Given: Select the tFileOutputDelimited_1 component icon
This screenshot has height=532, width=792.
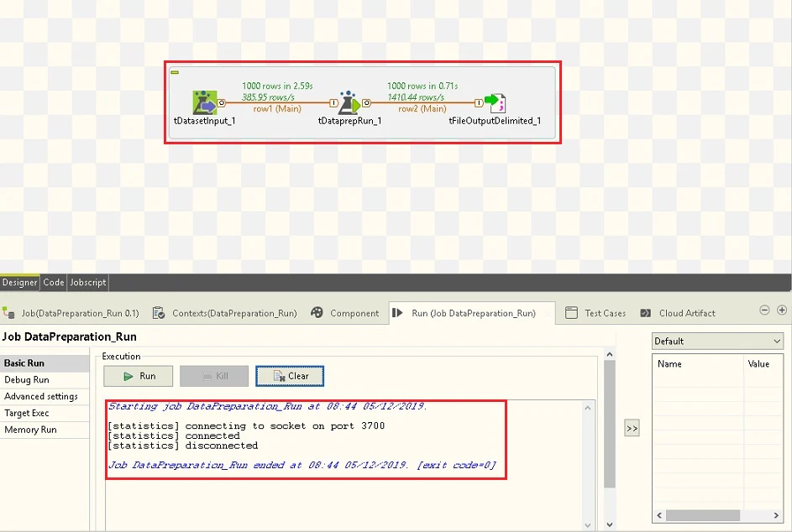Looking at the screenshot, I should tap(495, 102).
